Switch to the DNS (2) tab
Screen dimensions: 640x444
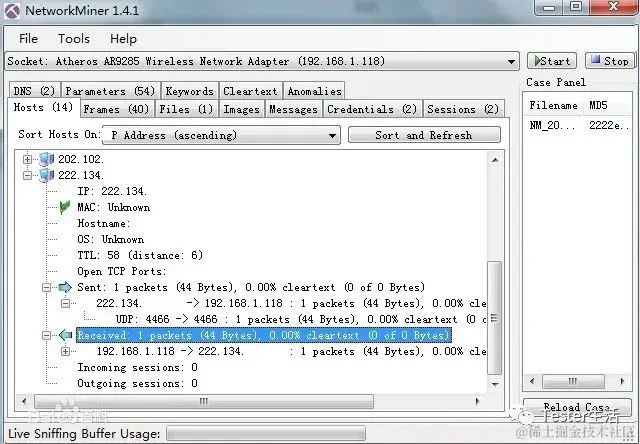(35, 91)
